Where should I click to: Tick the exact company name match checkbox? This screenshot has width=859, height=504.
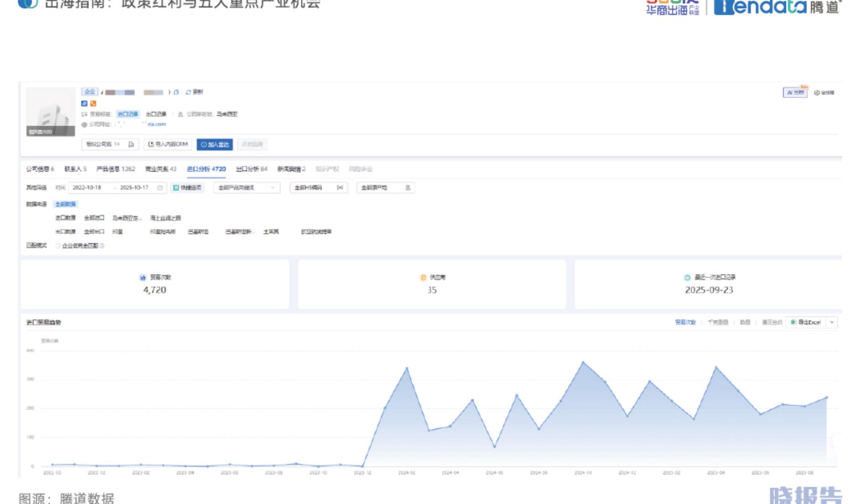click(58, 246)
